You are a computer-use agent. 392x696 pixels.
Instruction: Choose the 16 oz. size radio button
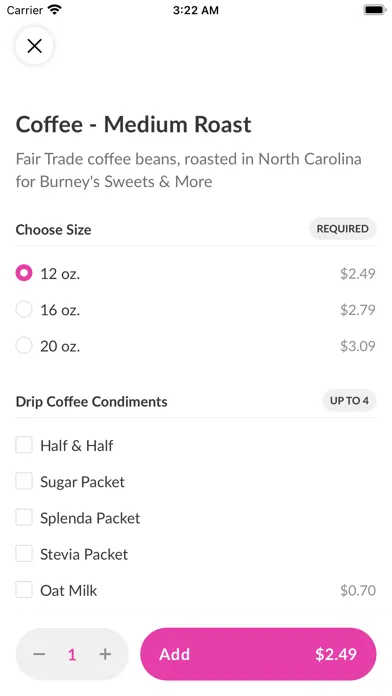(x=24, y=309)
